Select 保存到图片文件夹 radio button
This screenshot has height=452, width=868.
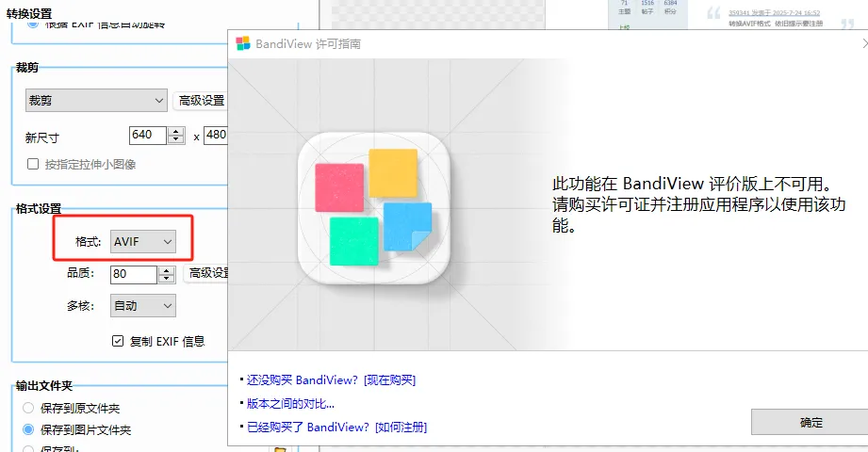point(28,429)
